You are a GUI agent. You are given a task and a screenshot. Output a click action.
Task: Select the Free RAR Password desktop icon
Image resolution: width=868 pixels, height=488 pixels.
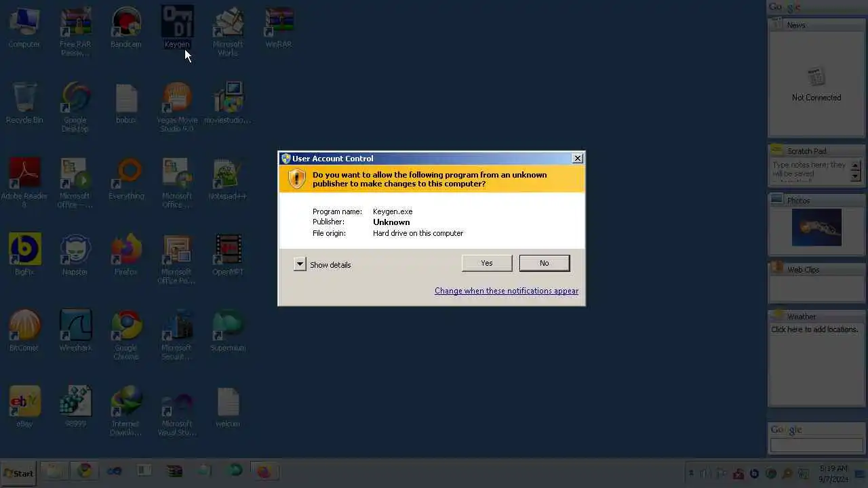pos(75,33)
